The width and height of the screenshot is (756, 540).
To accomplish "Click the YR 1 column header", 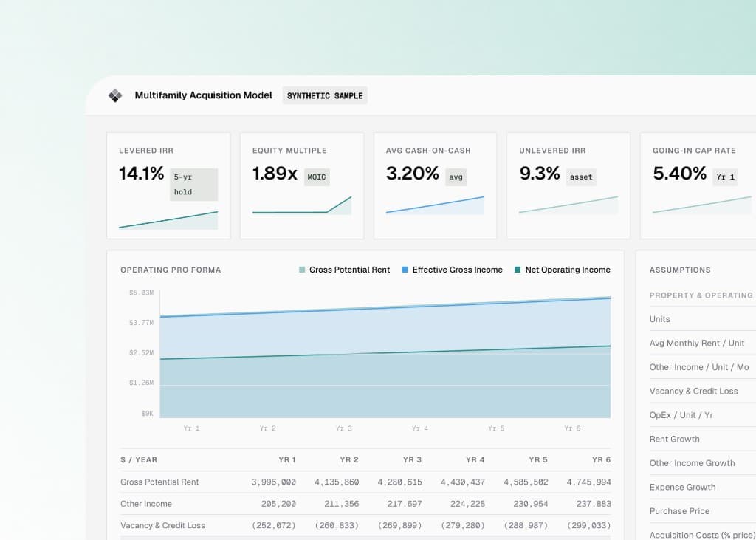I will point(287,460).
